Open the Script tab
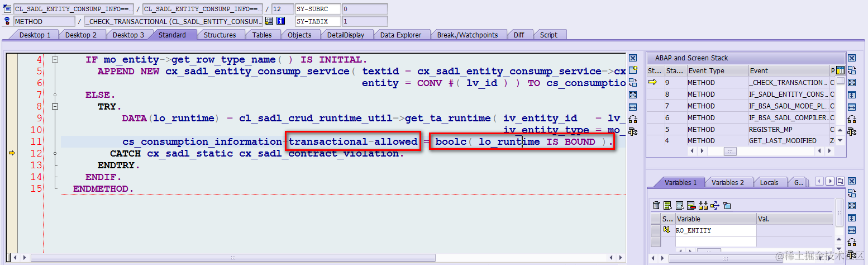868x265 pixels. click(x=549, y=35)
